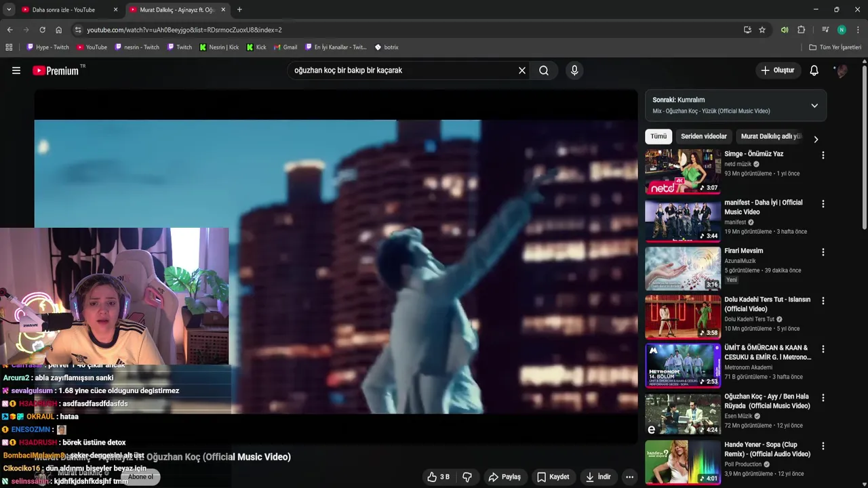
Task: Open Oğuzhan Koç - Ayy video title
Action: tap(767, 401)
